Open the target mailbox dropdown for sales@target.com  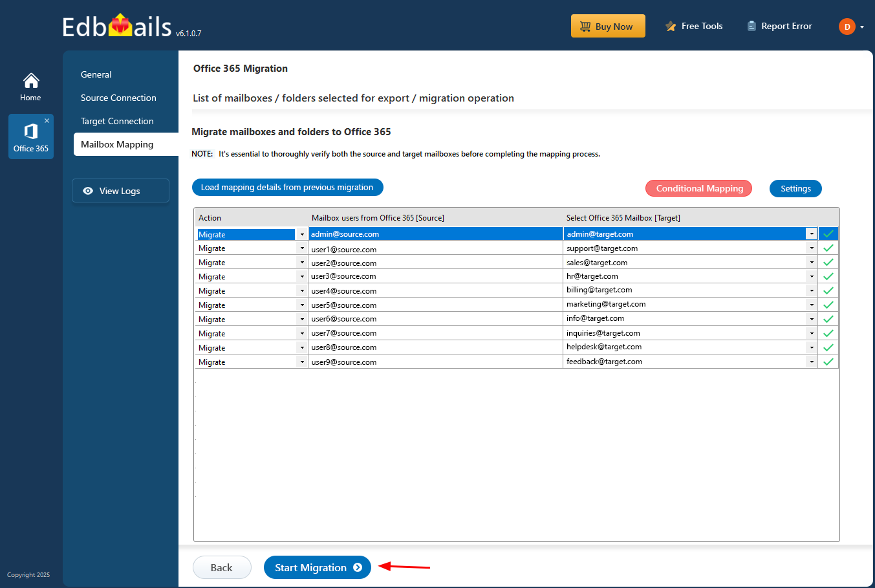click(812, 262)
